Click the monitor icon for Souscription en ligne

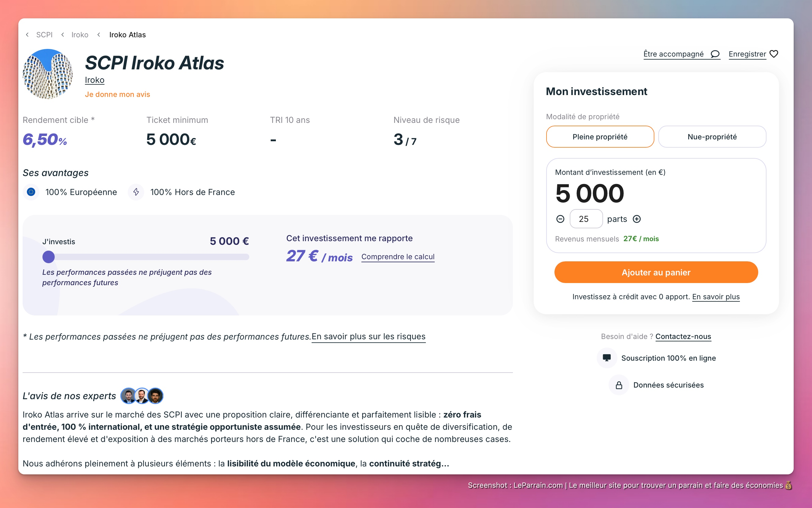pos(606,358)
